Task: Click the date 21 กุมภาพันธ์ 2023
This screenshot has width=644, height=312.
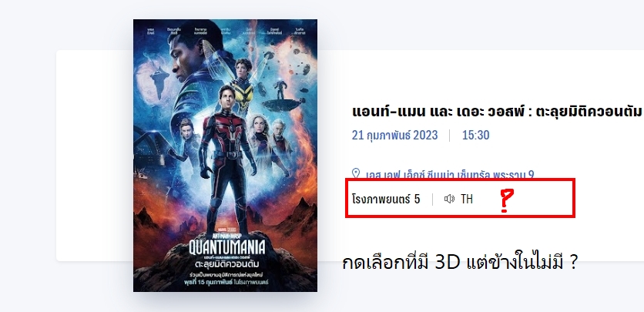Action: click(x=394, y=135)
